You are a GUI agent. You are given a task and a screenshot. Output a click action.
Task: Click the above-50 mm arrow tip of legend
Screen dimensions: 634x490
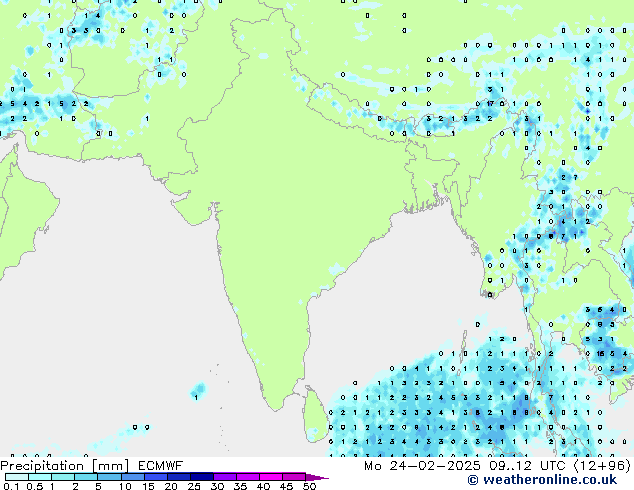[x=317, y=477]
